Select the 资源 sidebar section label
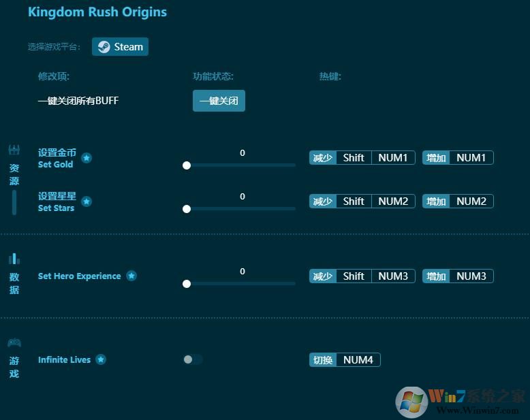The width and height of the screenshot is (530, 420). (x=14, y=174)
